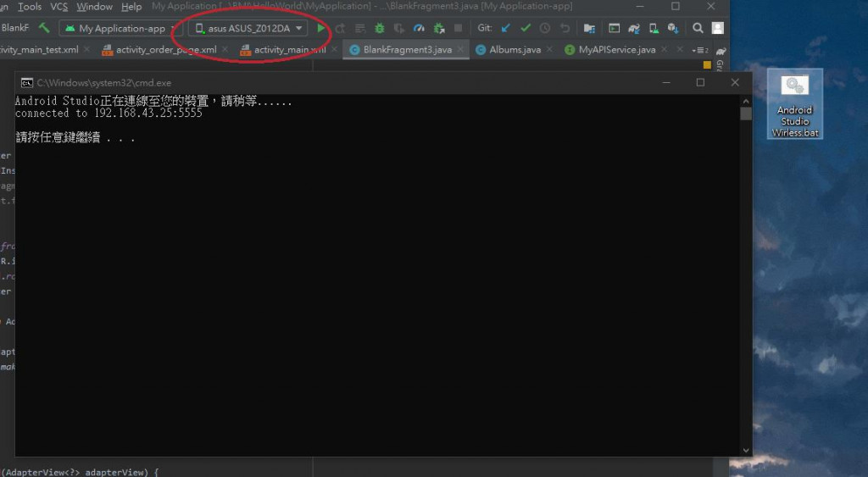The image size is (868, 477).
Task: Click the Search Everywhere magnifier icon
Action: click(x=698, y=28)
